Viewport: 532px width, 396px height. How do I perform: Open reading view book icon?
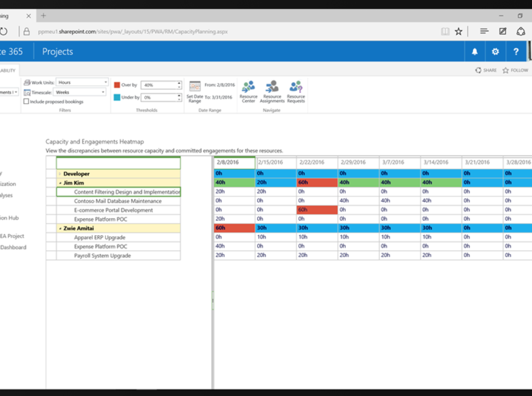[x=445, y=32]
